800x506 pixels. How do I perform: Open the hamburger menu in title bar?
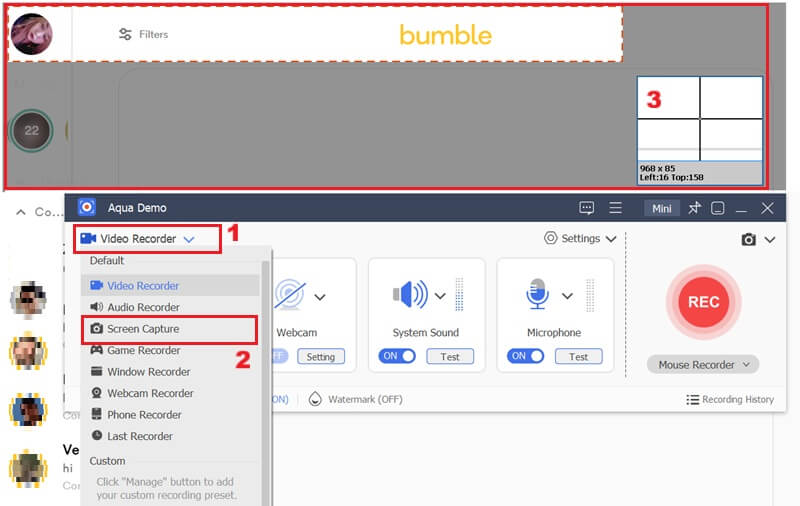[x=616, y=208]
